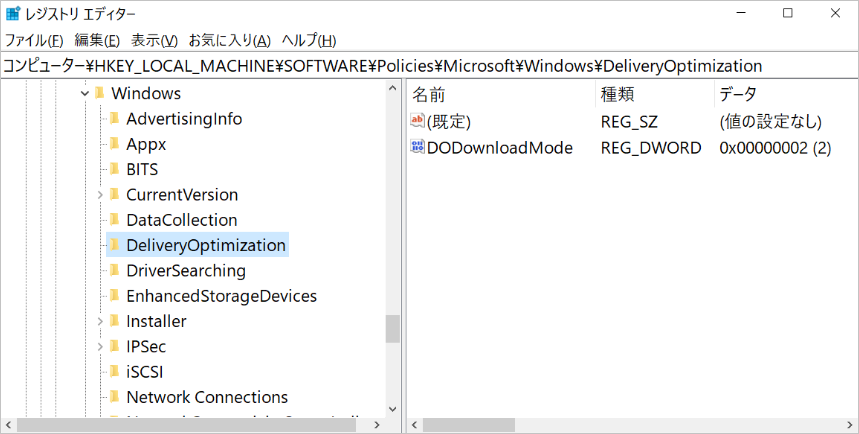Select the EnhancedStorageDevices key
This screenshot has width=859, height=434.
pos(221,296)
